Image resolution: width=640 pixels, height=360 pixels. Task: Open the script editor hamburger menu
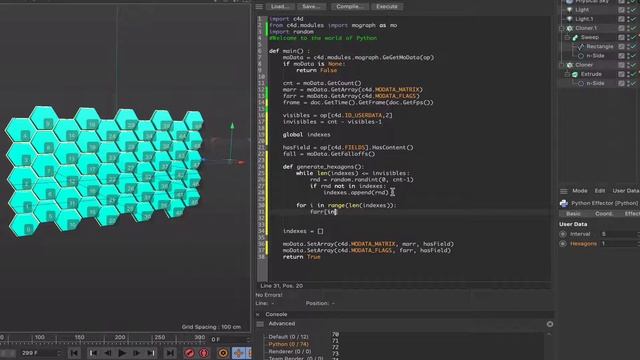point(259,7)
